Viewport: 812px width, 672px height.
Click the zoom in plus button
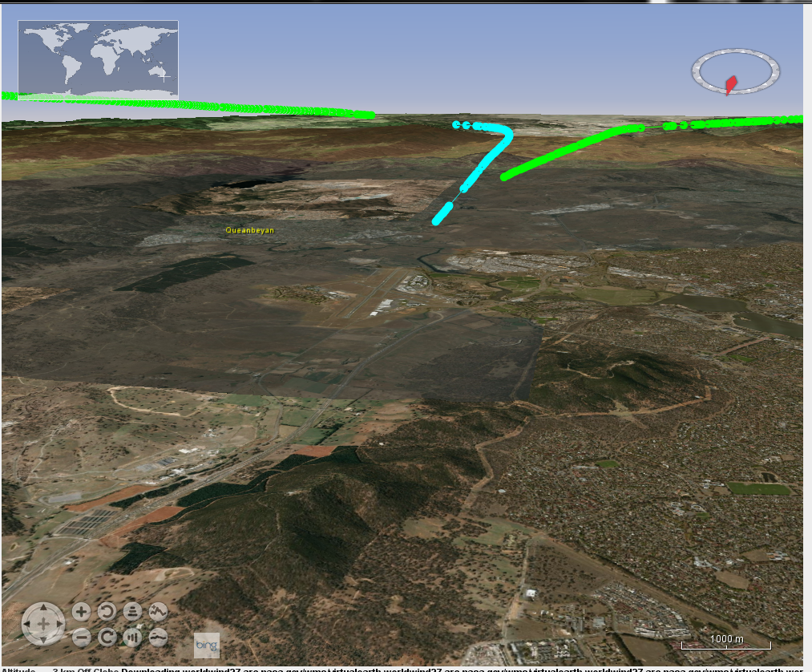point(81,612)
